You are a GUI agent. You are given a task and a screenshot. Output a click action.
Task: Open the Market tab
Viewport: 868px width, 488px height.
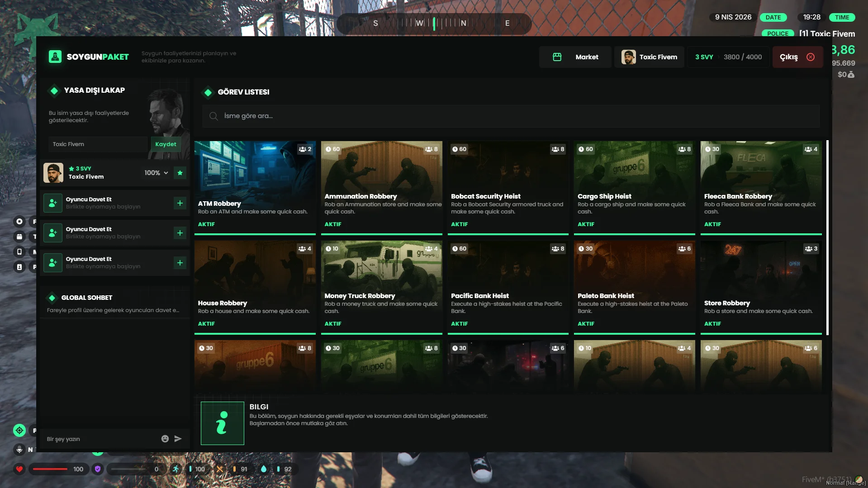pos(575,57)
